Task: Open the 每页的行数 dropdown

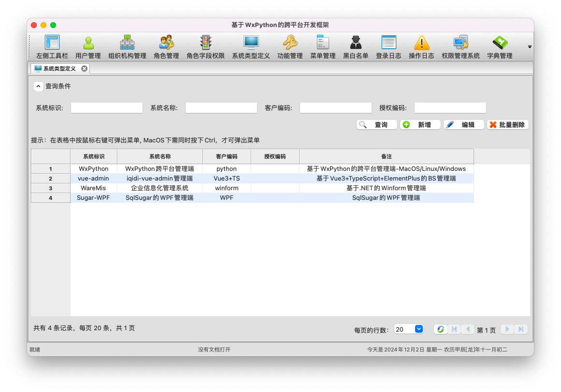Action: click(409, 329)
